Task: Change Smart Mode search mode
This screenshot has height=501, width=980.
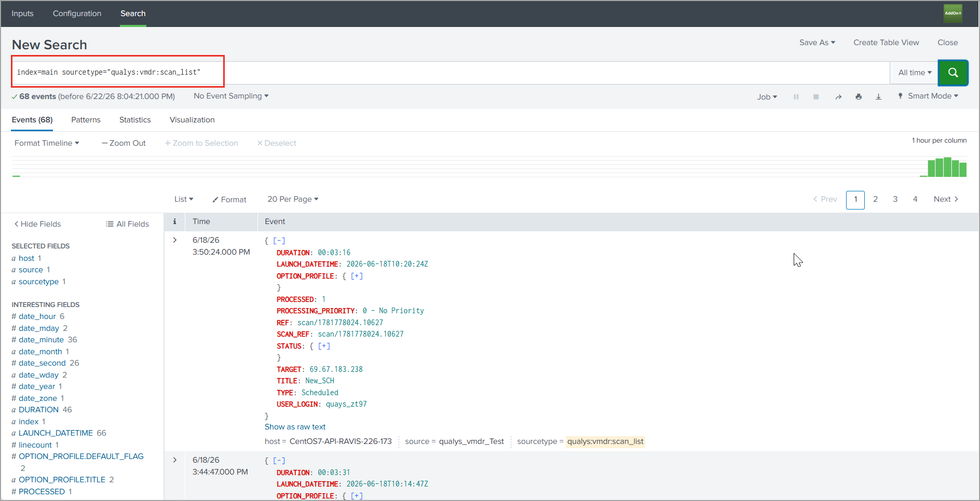Action: (928, 96)
